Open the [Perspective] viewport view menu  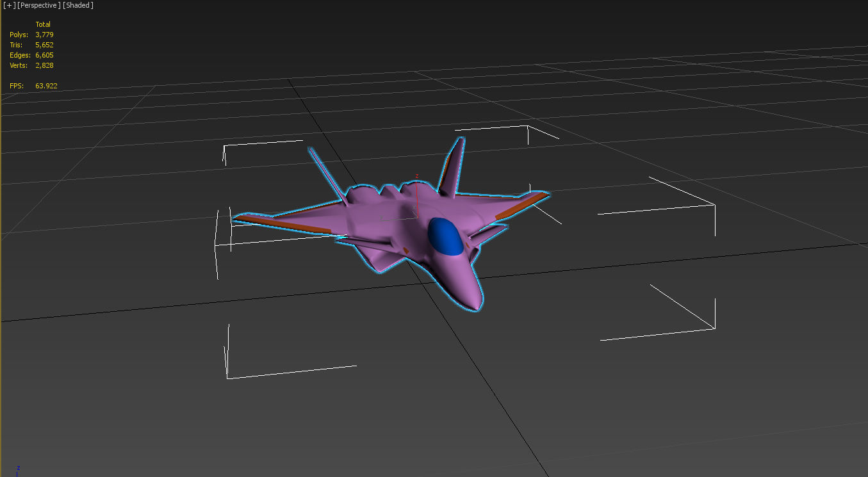coord(39,5)
